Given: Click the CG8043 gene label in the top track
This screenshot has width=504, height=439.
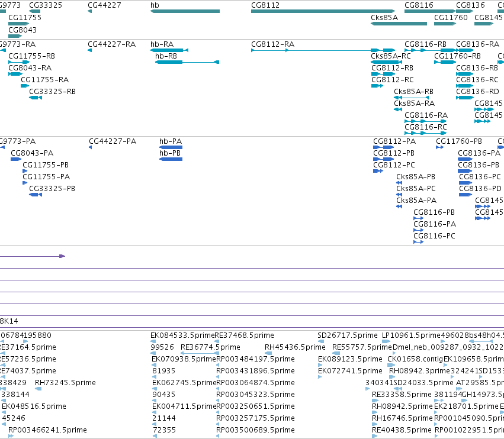Looking at the screenshot, I should (23, 30).
